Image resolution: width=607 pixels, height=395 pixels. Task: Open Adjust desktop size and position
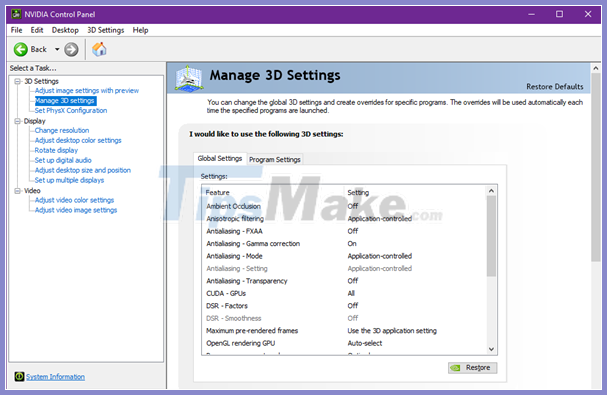(x=83, y=170)
